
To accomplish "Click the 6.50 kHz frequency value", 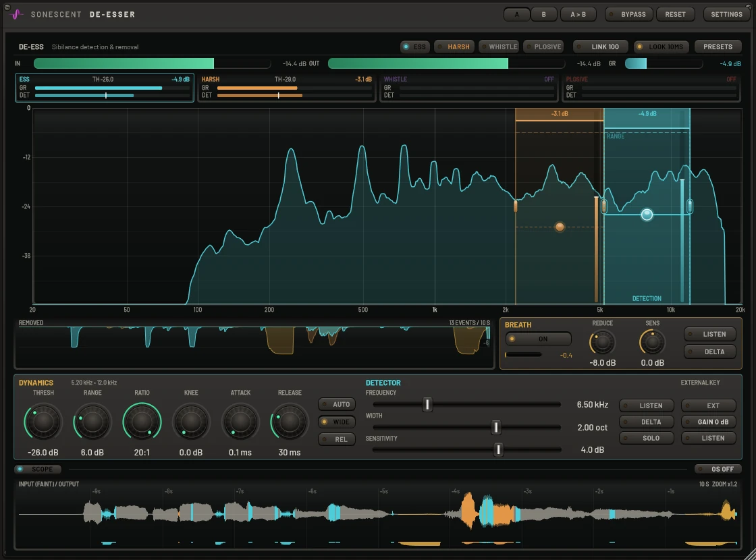I will tap(592, 405).
